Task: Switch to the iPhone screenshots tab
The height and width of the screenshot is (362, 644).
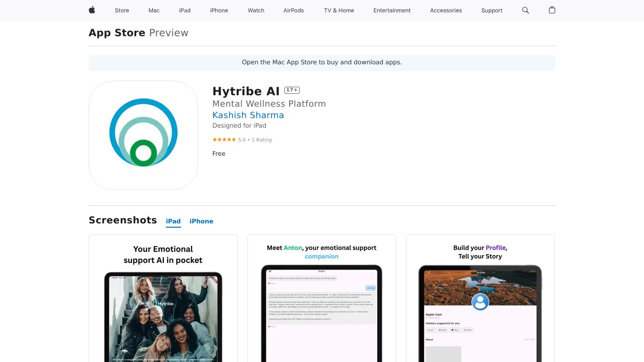Action: pyautogui.click(x=201, y=221)
